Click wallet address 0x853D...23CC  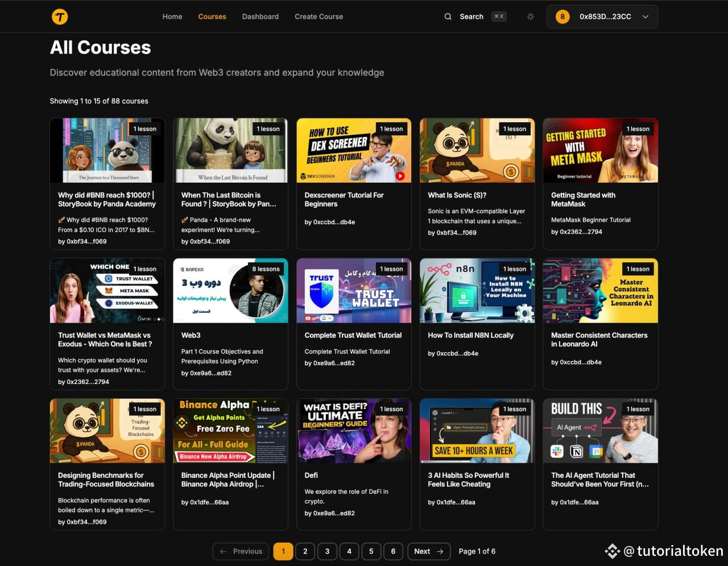(x=605, y=16)
